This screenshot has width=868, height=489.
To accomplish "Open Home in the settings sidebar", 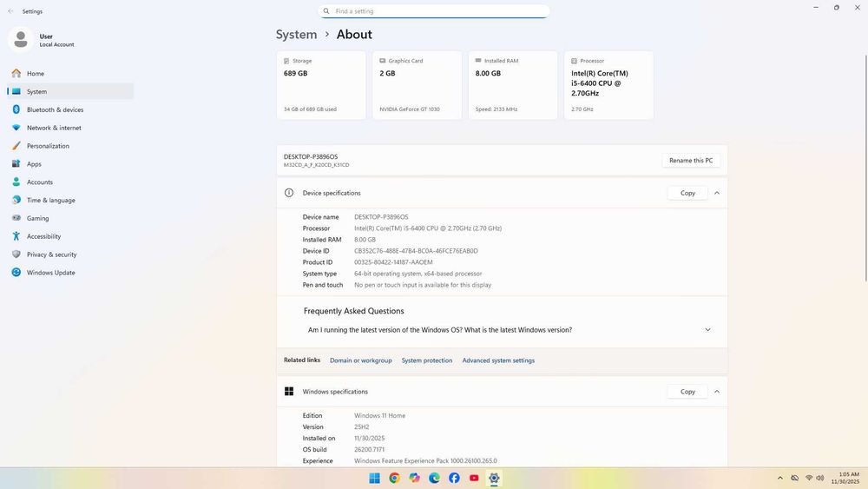I will 69,73.
